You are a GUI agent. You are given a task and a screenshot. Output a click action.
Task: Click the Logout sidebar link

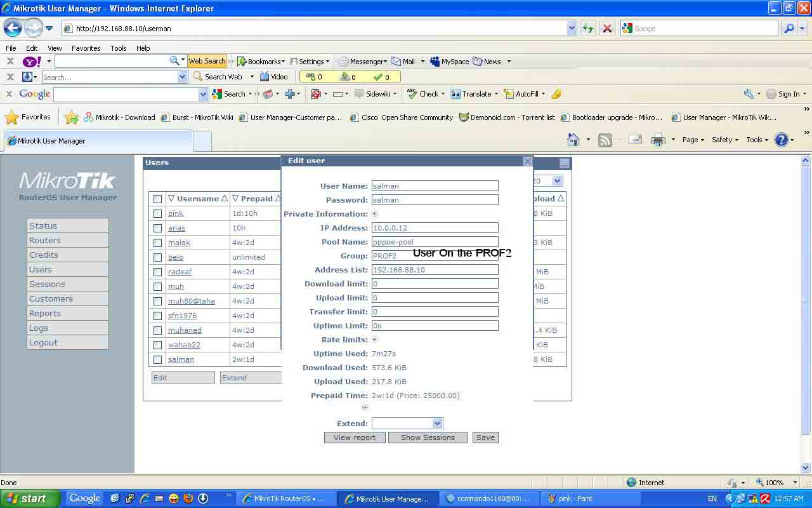(68, 342)
